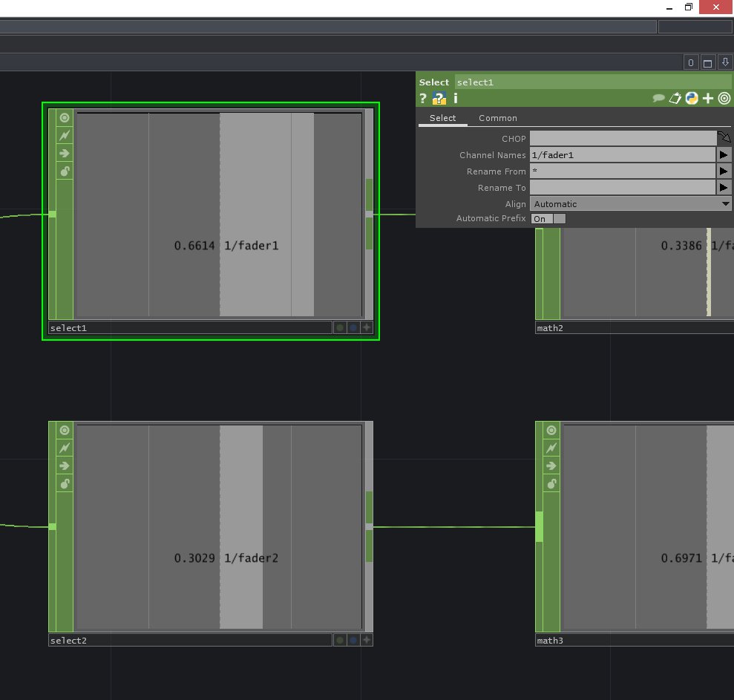Expand Channel Names arrow menu
Screen dimensions: 734x700
724,155
